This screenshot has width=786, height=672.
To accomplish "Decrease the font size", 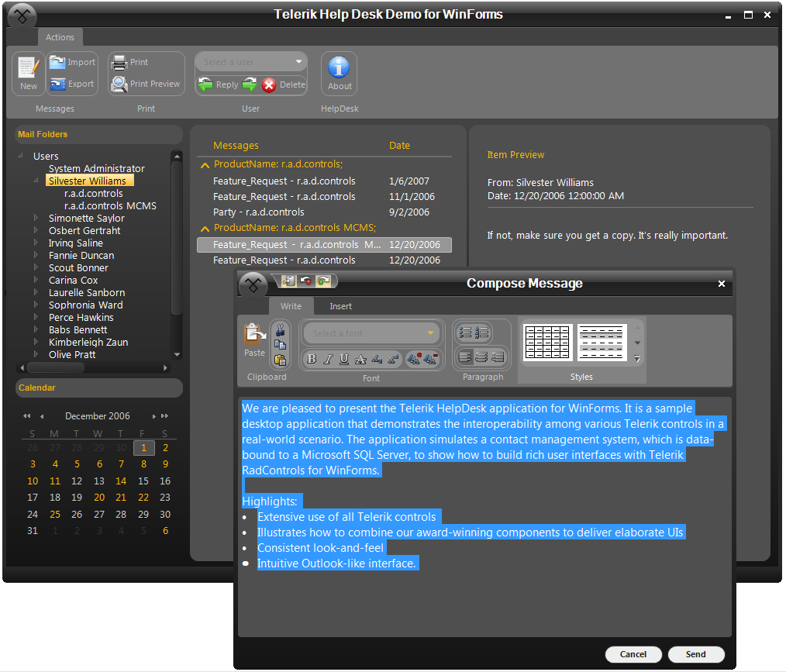I will 431,359.
